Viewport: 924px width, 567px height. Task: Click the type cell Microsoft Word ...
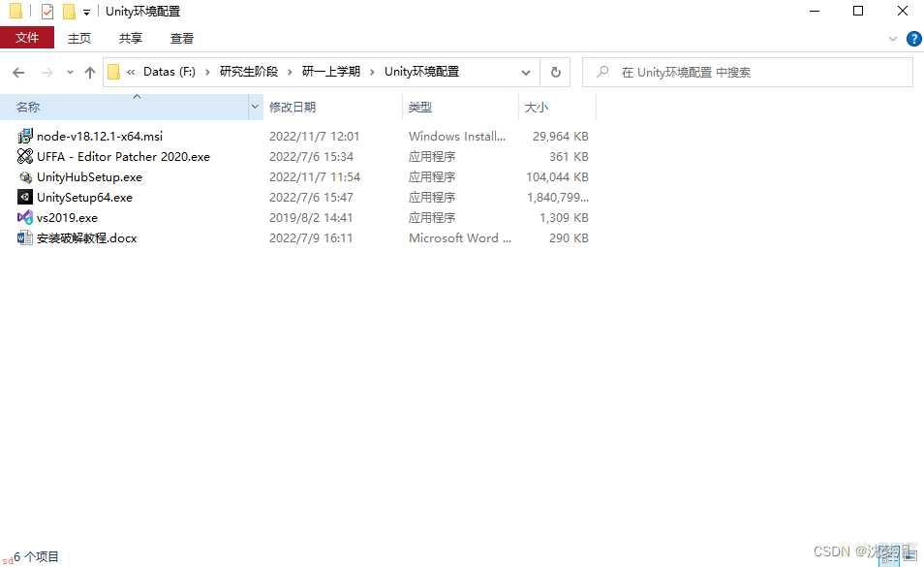coord(460,238)
